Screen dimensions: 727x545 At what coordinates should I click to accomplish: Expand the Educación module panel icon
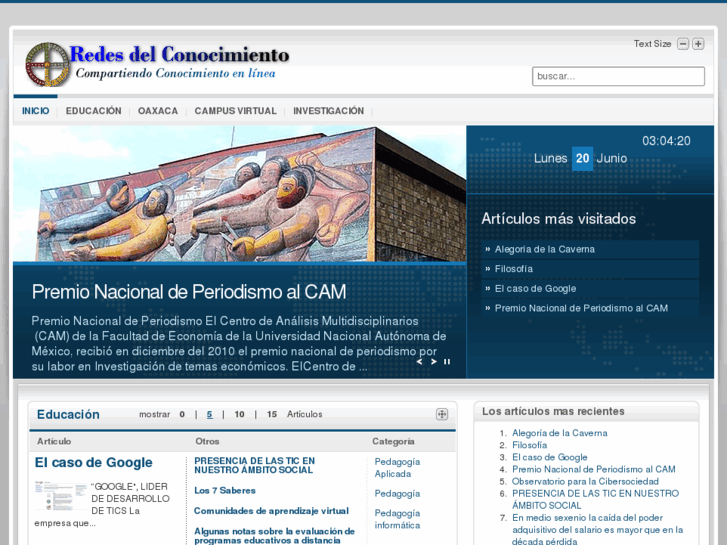(442, 414)
